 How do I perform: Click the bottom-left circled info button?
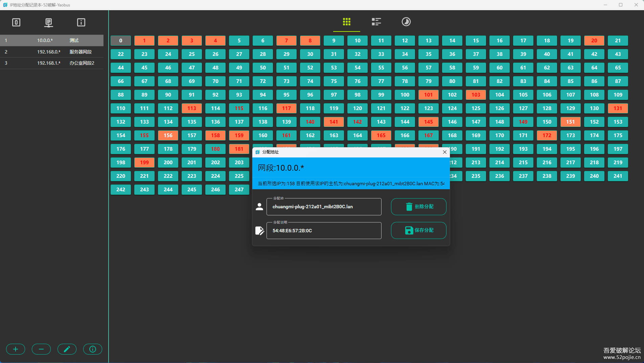tap(93, 349)
